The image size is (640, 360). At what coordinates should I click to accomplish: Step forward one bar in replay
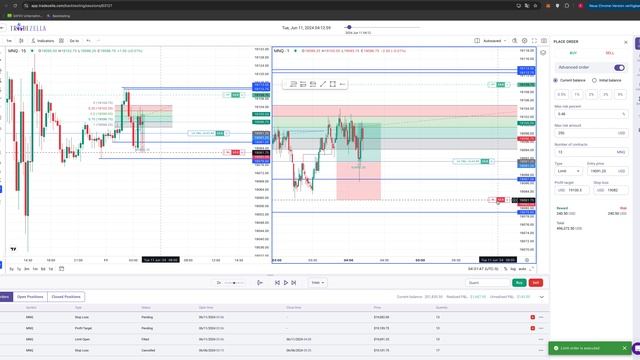[293, 282]
